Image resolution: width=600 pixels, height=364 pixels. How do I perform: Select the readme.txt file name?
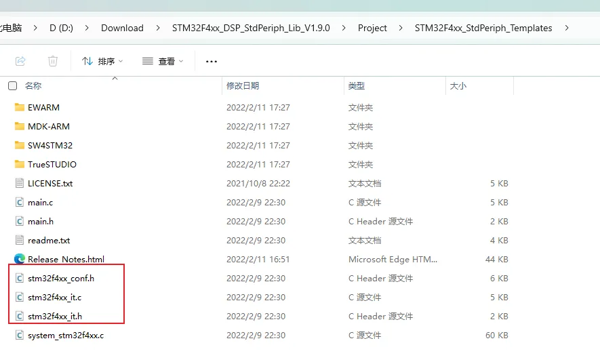pyautogui.click(x=49, y=241)
